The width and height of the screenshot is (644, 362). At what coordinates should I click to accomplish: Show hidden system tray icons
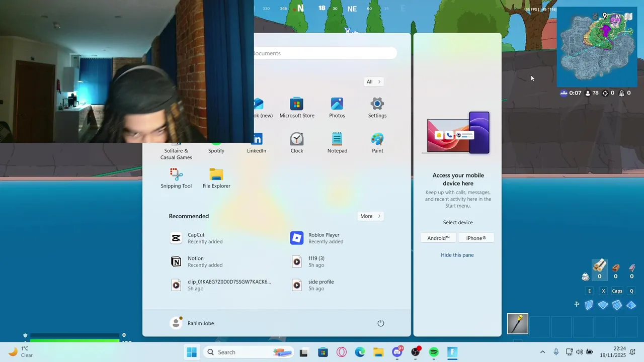[x=542, y=352]
